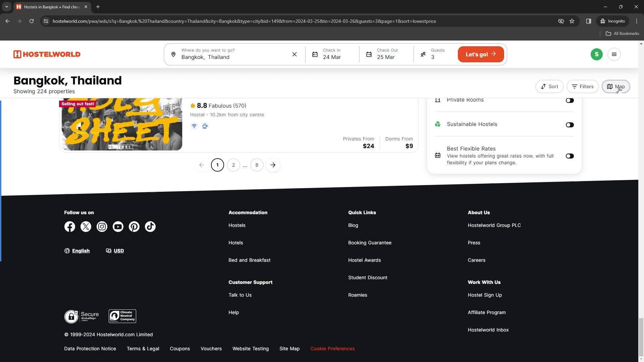This screenshot has width=644, height=362.
Task: Open the Careers link
Action: 477,260
